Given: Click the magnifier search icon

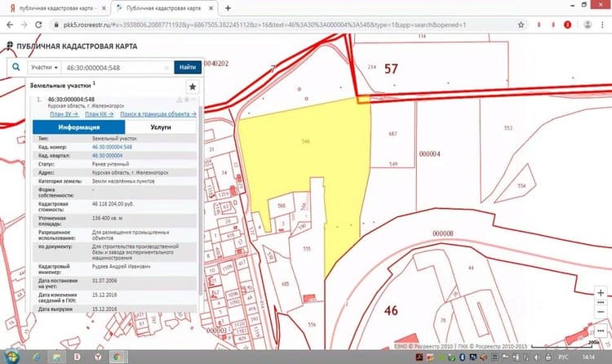Looking at the screenshot, I should [16, 67].
